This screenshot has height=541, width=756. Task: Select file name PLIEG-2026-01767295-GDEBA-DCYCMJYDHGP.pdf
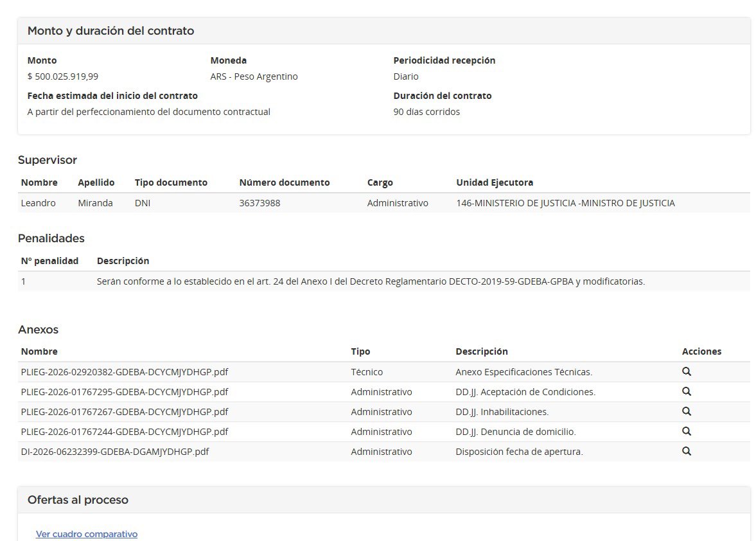click(x=125, y=391)
